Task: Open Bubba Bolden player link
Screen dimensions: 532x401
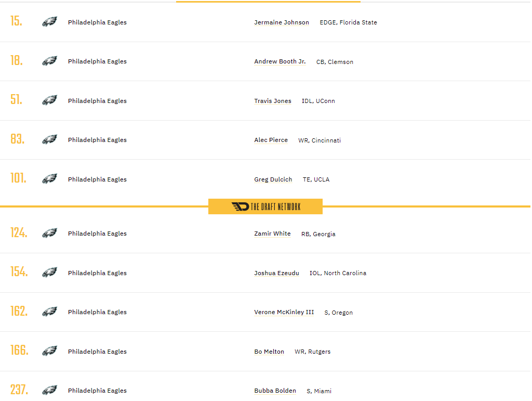Action: coord(275,391)
